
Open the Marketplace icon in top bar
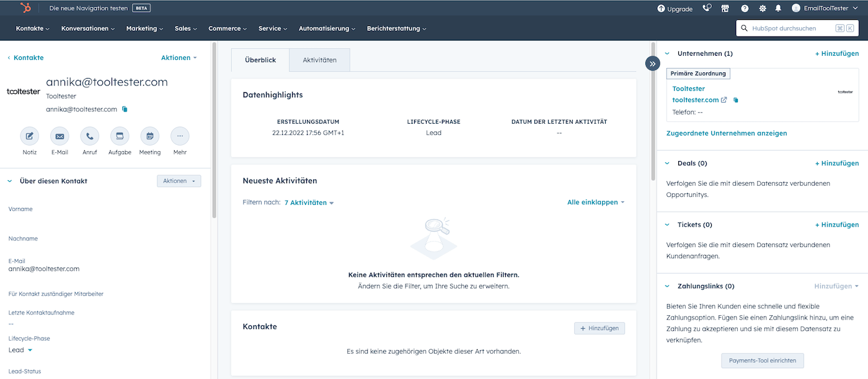pos(725,9)
